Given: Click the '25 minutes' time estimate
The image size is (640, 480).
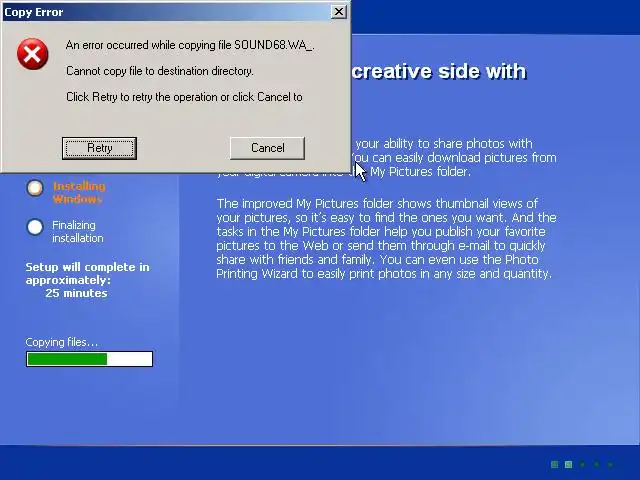Looking at the screenshot, I should (x=76, y=293).
